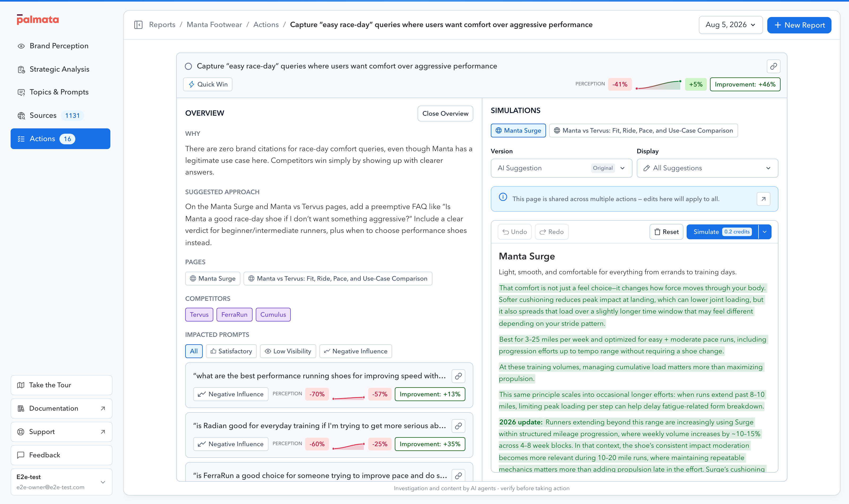
Task: Filter impacted prompts by Low Visibility
Action: point(288,351)
